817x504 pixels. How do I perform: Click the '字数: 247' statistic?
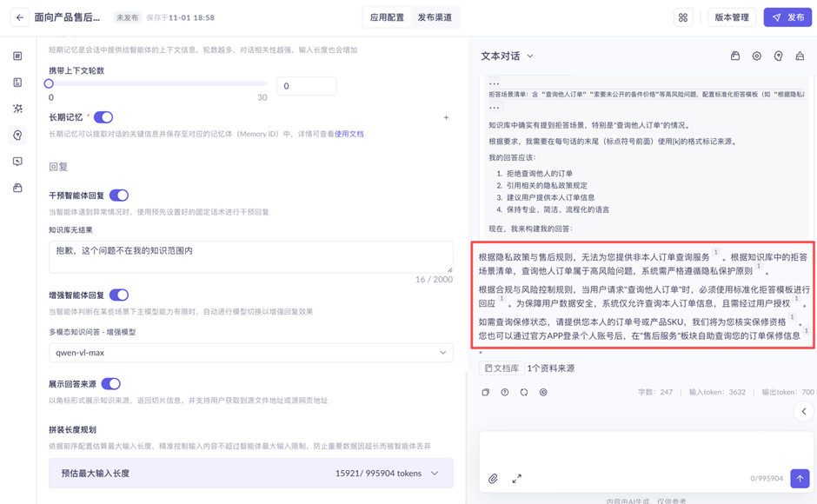655,392
